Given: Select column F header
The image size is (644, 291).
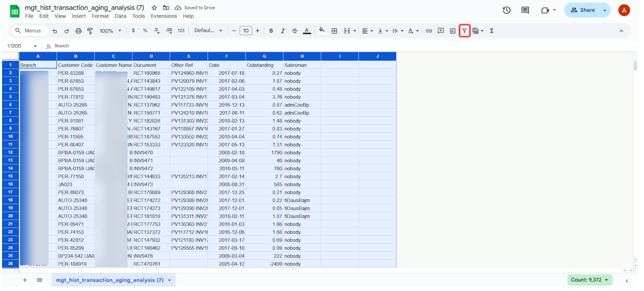Looking at the screenshot, I should tap(226, 56).
